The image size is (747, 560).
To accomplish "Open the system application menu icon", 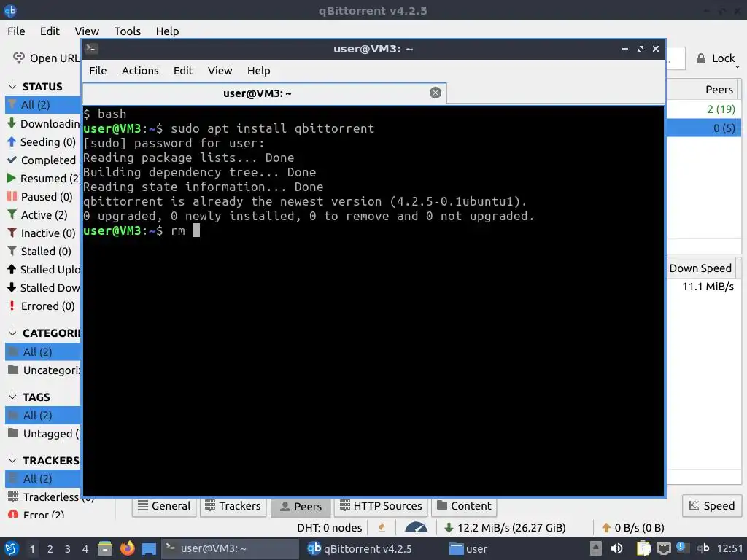I will click(x=12, y=548).
